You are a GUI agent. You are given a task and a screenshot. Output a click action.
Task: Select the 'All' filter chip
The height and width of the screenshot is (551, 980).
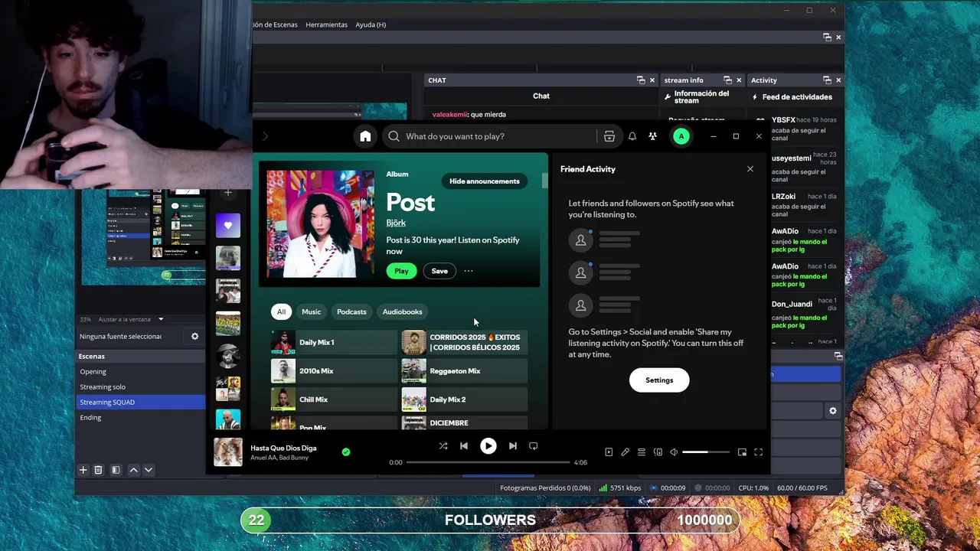pos(281,311)
